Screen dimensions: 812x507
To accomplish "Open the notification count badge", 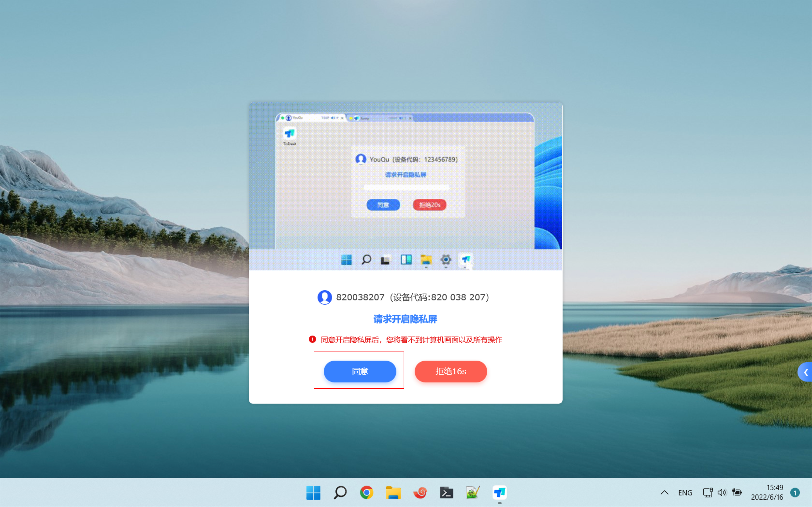I will tap(795, 493).
